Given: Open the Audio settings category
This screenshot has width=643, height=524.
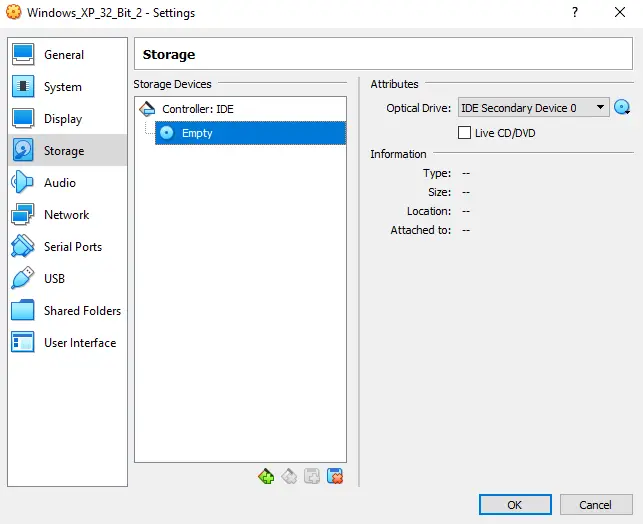Looking at the screenshot, I should (67, 182).
